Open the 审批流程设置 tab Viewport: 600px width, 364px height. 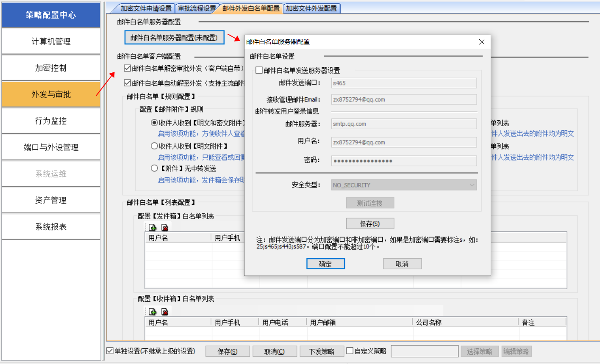click(x=197, y=8)
